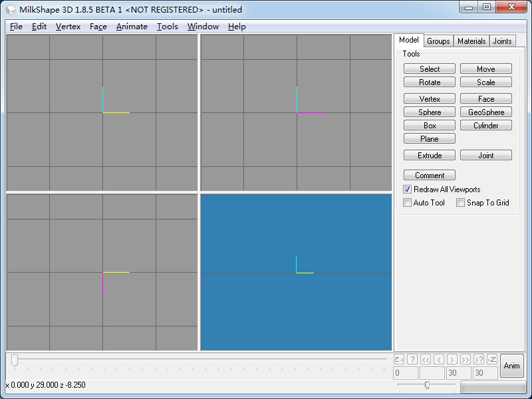Screen dimensions: 532x399
Task: Enable Snap To Grid
Action: pos(460,203)
